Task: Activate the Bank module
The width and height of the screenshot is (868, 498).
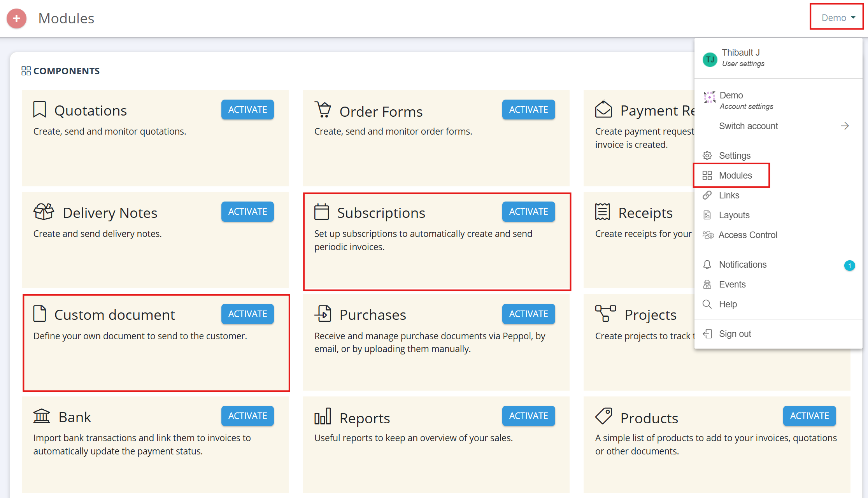Action: [x=247, y=416]
